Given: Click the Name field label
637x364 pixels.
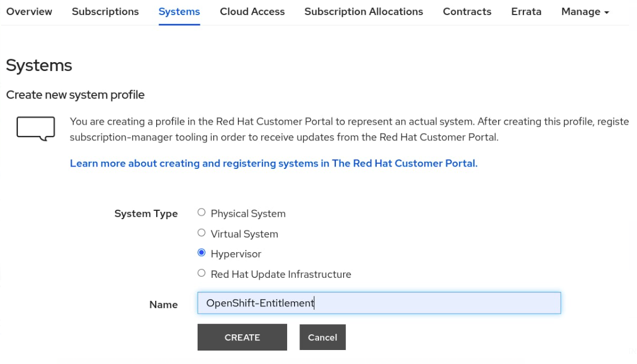Looking at the screenshot, I should click(x=163, y=305).
